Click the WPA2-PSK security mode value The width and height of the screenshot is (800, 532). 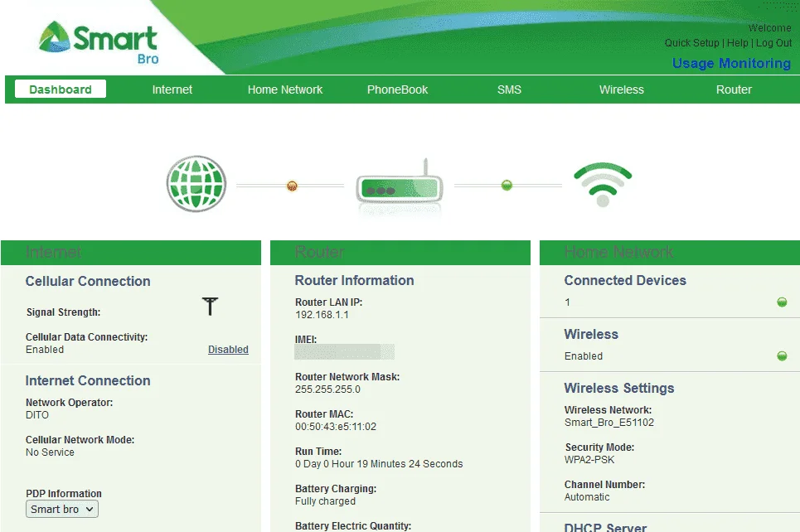(589, 460)
